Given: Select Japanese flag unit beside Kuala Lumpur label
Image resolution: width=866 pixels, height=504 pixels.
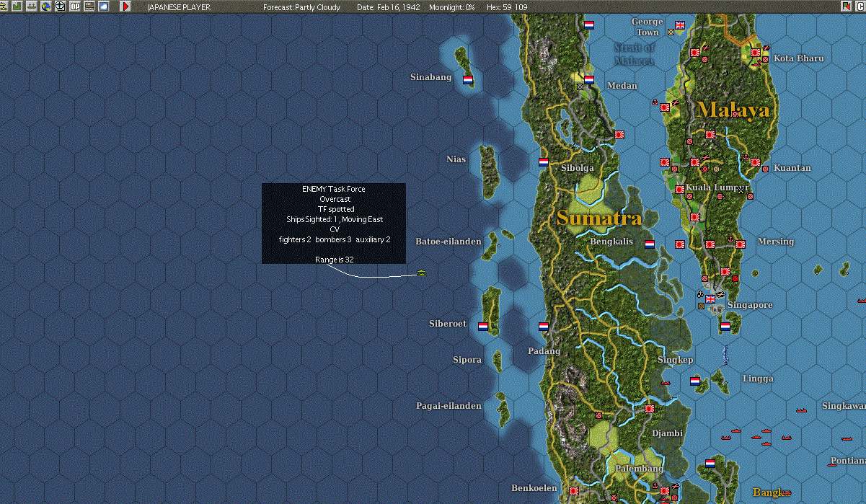Looking at the screenshot, I should point(679,189).
